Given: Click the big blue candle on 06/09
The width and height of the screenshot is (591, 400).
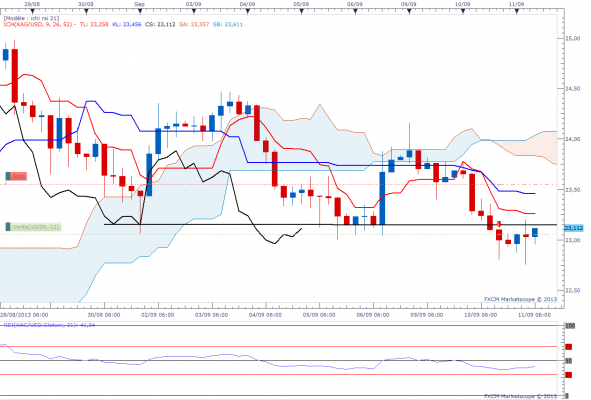Looking at the screenshot, I should point(382,198).
